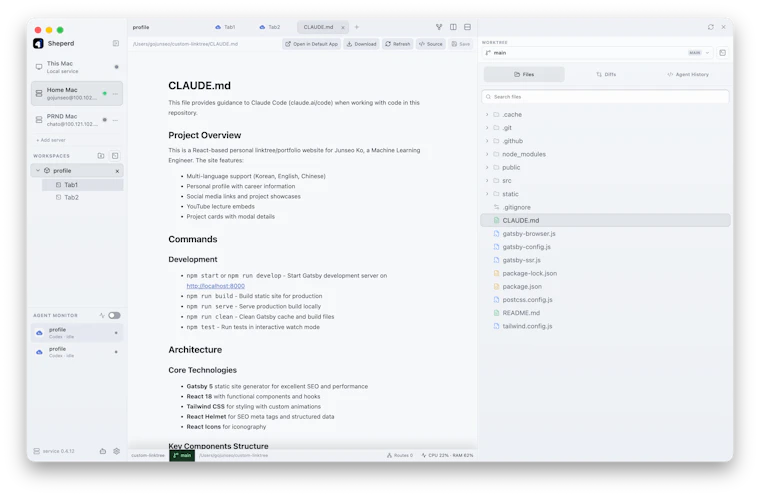
Task: Follow the http://localhost:8000 link
Action: [x=216, y=286]
